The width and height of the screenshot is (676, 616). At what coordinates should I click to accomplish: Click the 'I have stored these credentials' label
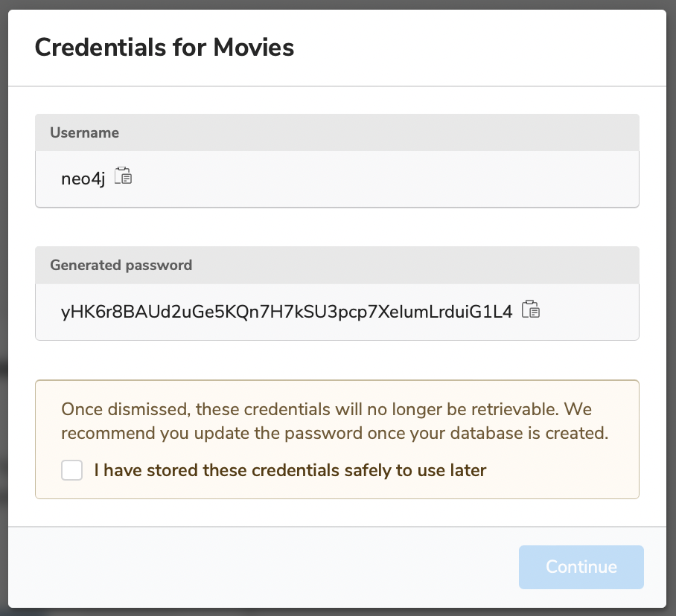[x=290, y=470]
